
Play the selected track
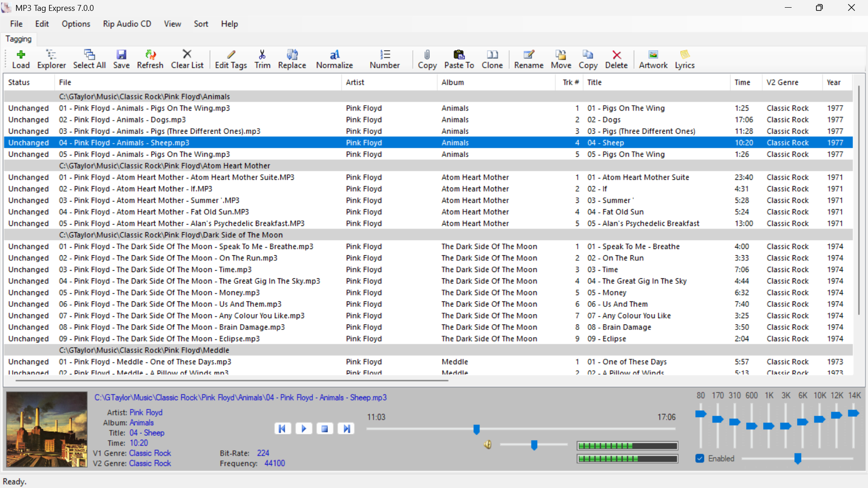[x=304, y=428]
